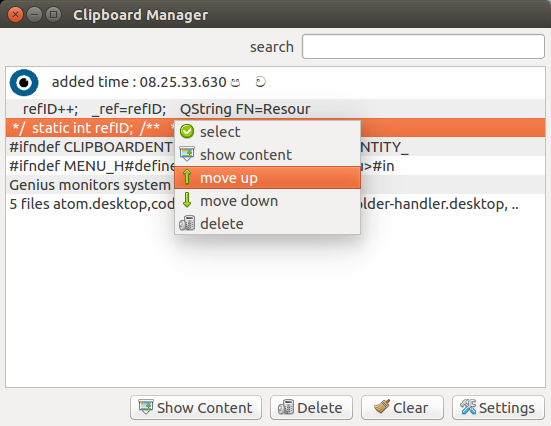Click the show content picture icon in menu
This screenshot has height=426, width=551.
(x=187, y=154)
